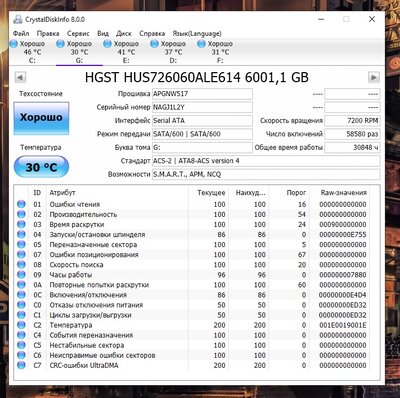This screenshot has width=400, height=398.
Task: Click the power-on count 58580 раз
Action: [x=352, y=134]
